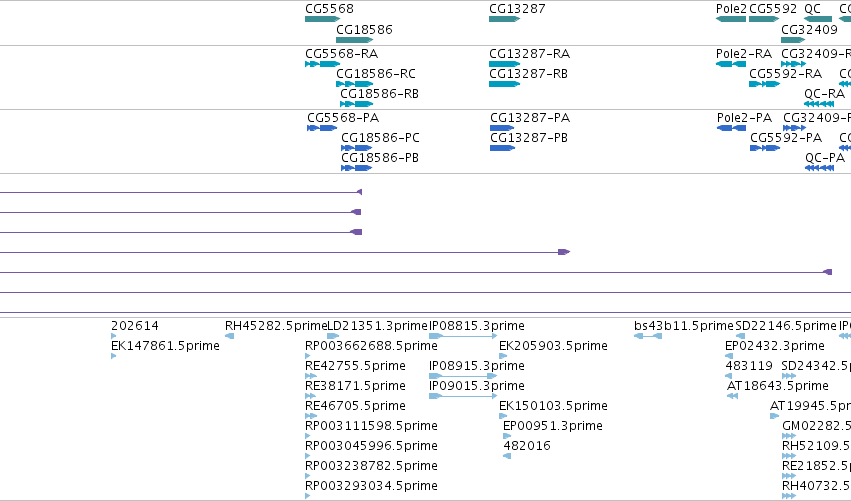Click the IP08815.3prime EST glyph
851x501 pixels.
463,337
